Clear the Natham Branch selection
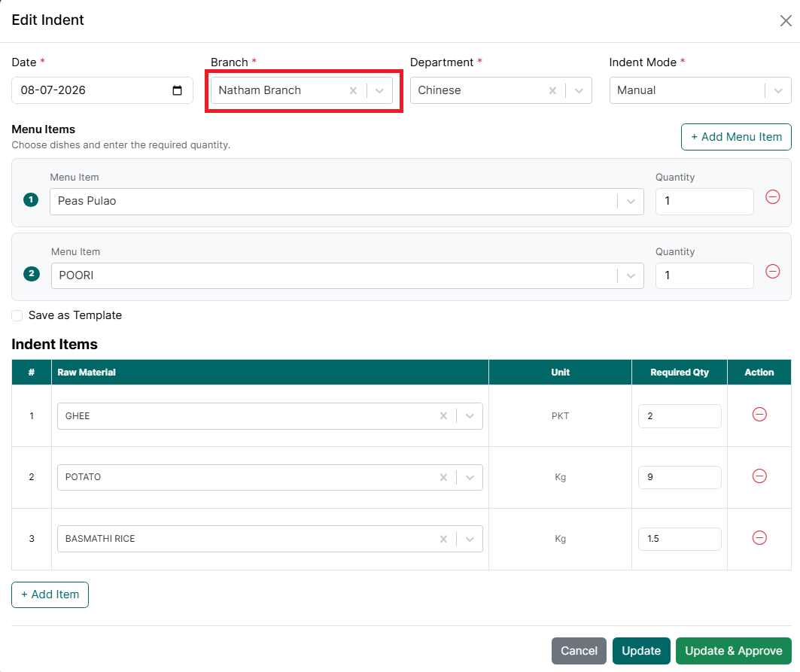 point(353,90)
